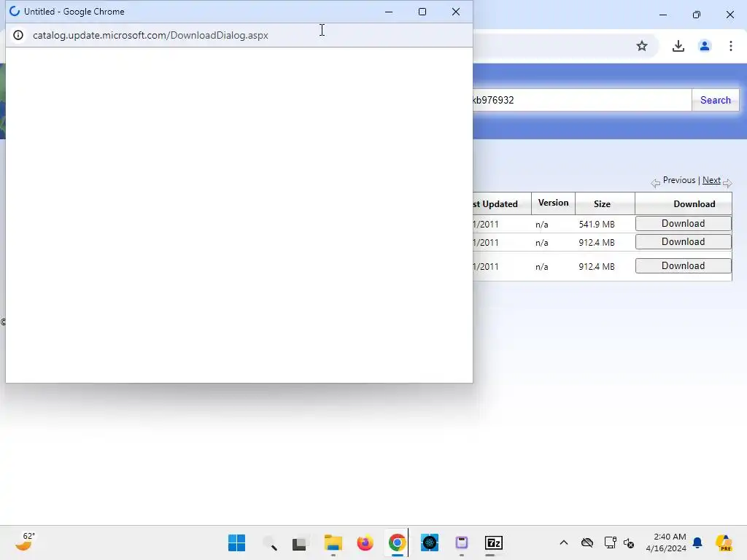Viewport: 747px width, 560px height.
Task: Open Task View on the taskbar
Action: point(300,542)
